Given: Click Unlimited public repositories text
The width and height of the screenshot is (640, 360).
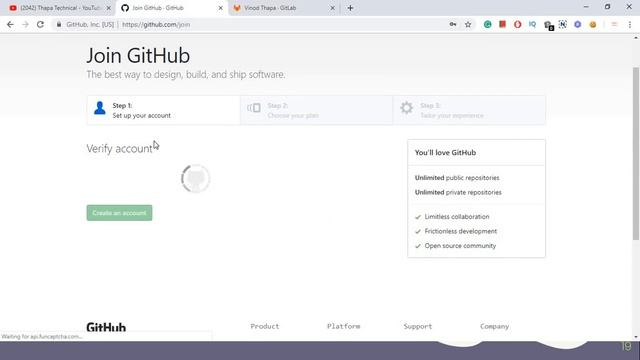Looking at the screenshot, I should [x=457, y=178].
